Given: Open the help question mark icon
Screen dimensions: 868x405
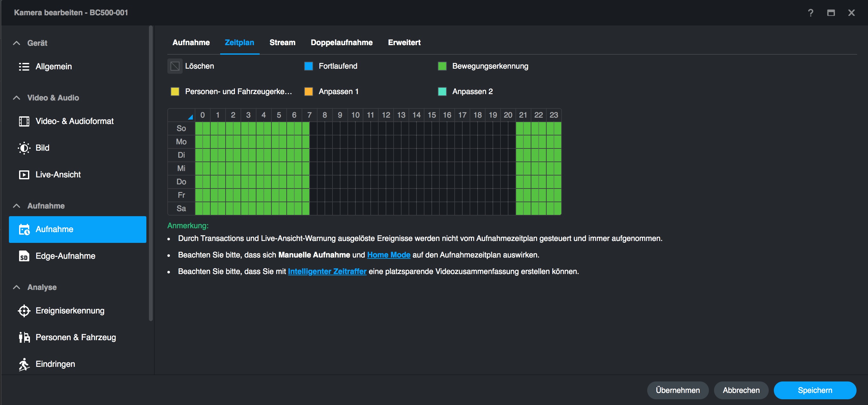Looking at the screenshot, I should click(810, 13).
